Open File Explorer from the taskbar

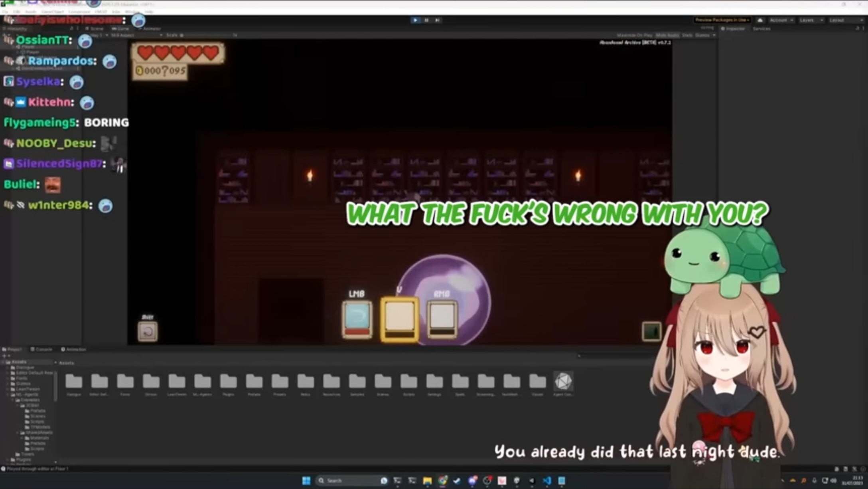427,481
